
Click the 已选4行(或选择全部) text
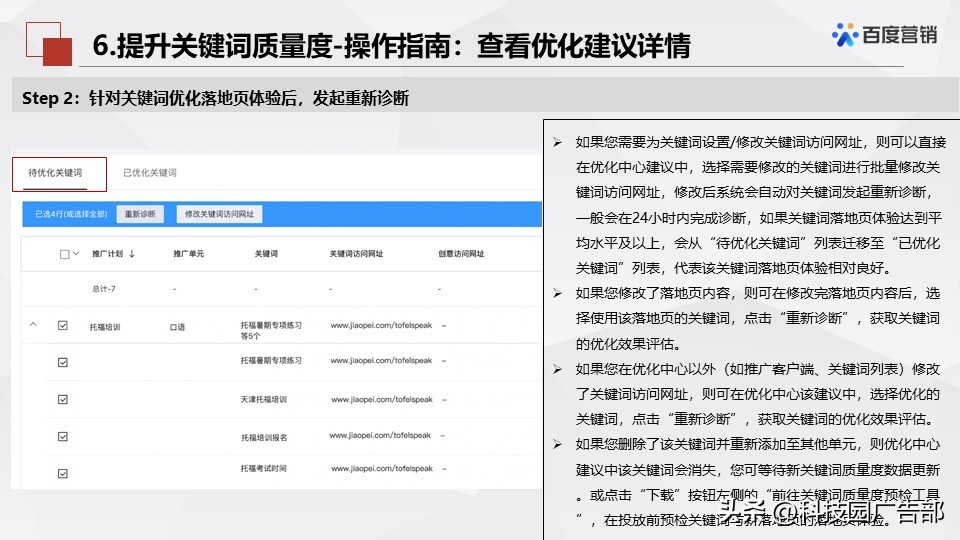(x=71, y=214)
